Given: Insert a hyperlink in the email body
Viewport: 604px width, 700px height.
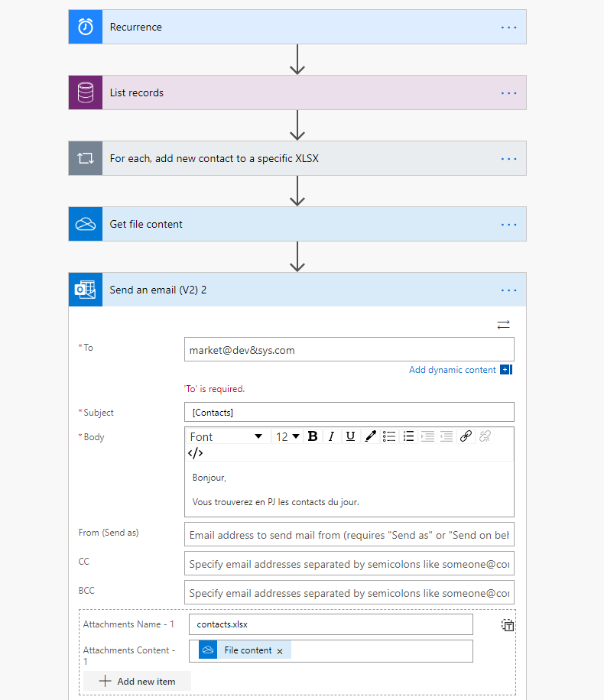Looking at the screenshot, I should tap(466, 436).
